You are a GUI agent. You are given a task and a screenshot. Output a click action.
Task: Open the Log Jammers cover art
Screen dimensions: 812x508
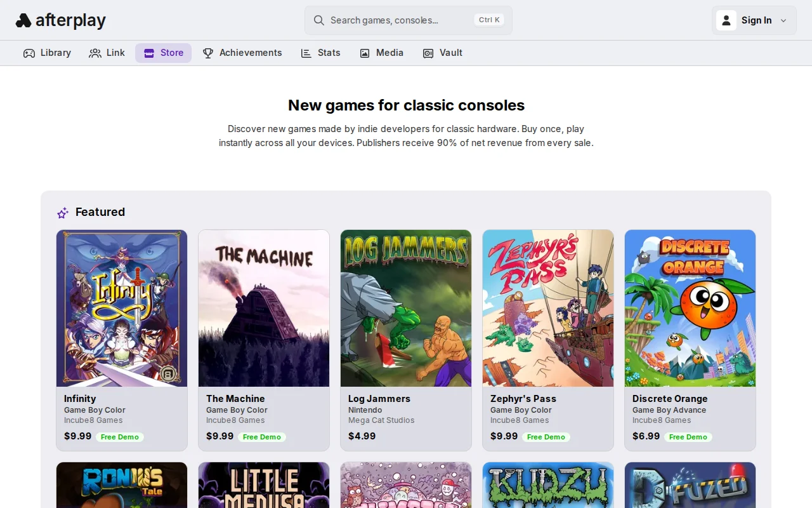click(406, 308)
